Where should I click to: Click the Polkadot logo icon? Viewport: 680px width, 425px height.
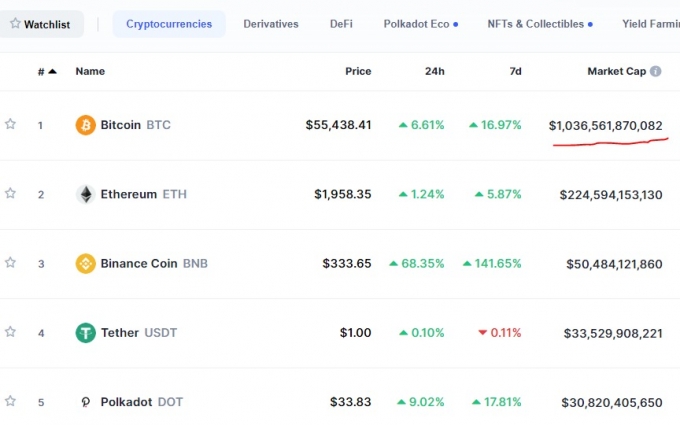[85, 402]
